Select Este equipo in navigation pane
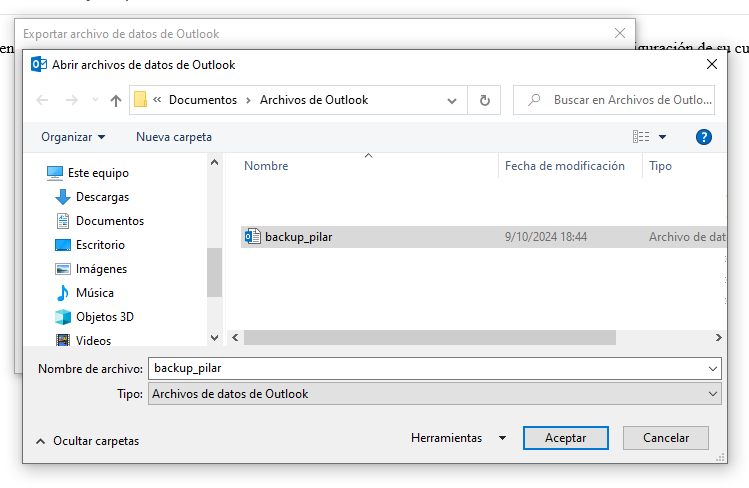 [98, 173]
